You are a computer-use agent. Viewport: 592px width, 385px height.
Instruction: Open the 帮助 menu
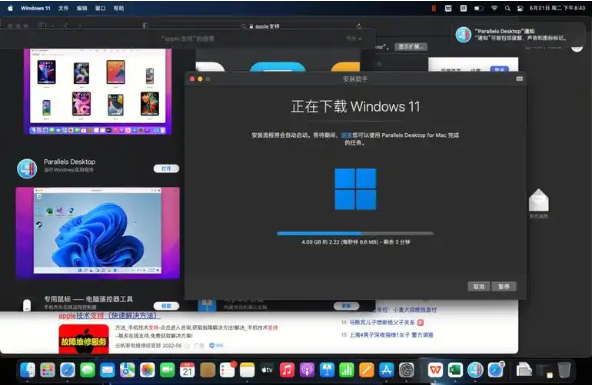[119, 8]
